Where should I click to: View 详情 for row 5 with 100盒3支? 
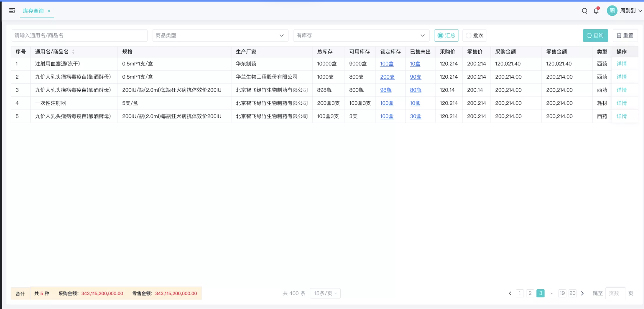tap(621, 116)
